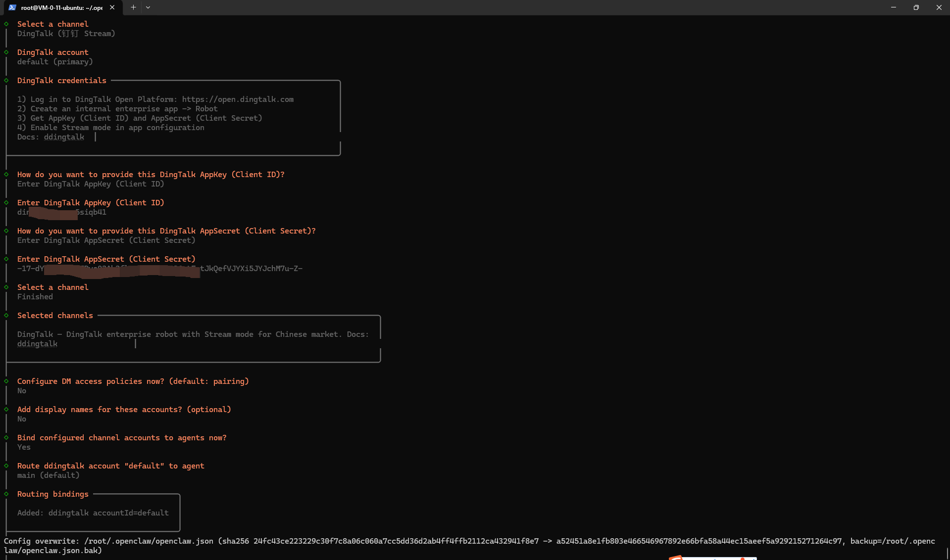The width and height of the screenshot is (950, 560).
Task: Click the 'Enter DingTalk AppKey (Client ID)' prompt
Action: 91,203
